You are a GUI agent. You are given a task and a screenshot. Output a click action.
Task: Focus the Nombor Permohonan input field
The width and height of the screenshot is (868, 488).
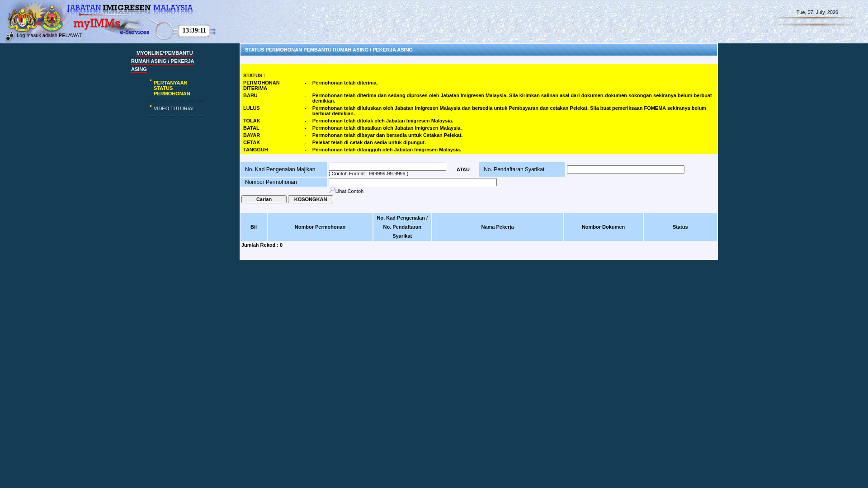[x=413, y=182]
